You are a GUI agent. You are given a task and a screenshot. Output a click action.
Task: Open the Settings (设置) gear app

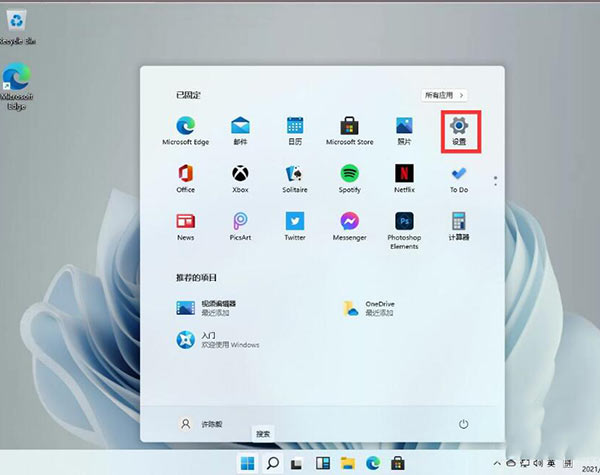tap(459, 131)
